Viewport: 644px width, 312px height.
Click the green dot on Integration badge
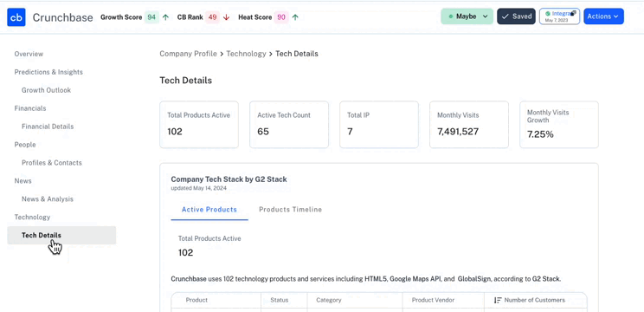pyautogui.click(x=547, y=14)
